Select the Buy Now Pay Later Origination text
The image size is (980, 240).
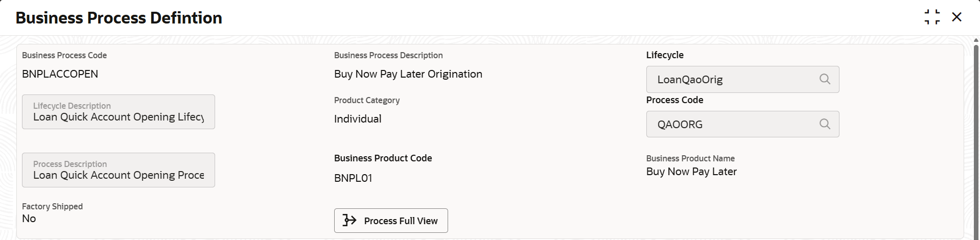click(408, 74)
